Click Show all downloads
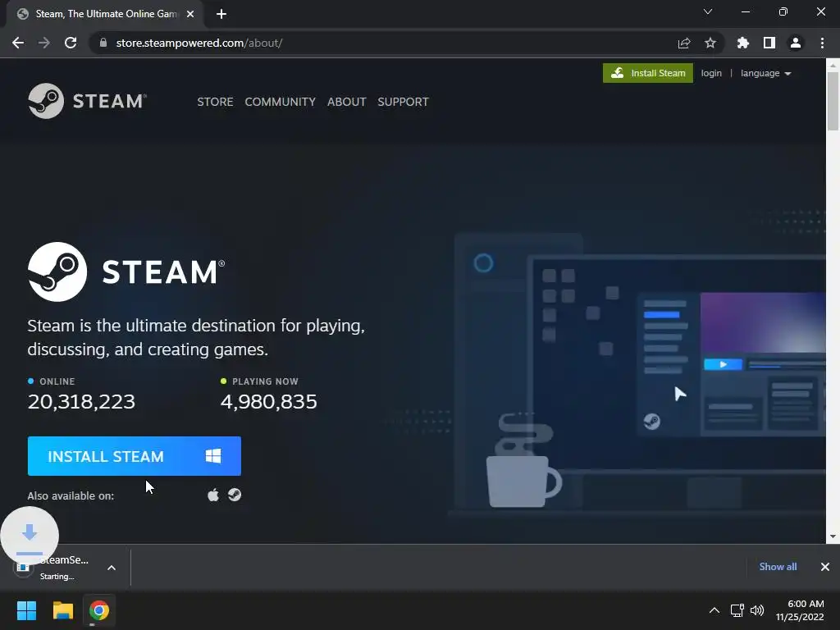This screenshot has width=840, height=630. coord(778,567)
